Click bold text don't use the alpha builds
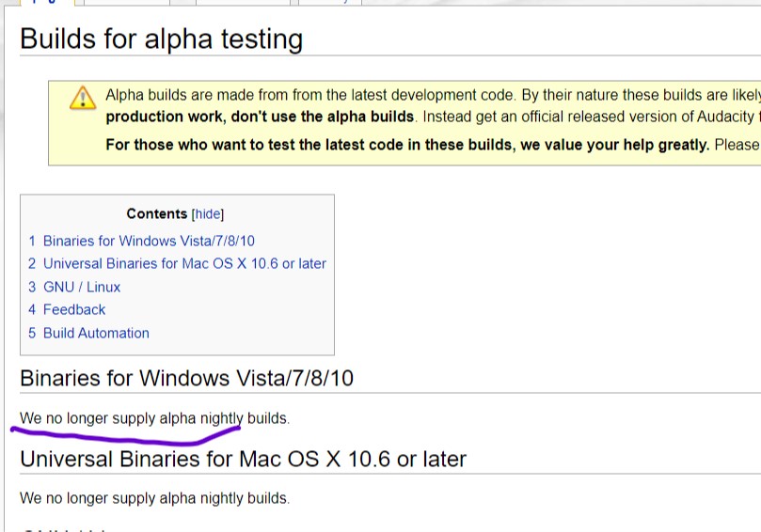 click(323, 117)
